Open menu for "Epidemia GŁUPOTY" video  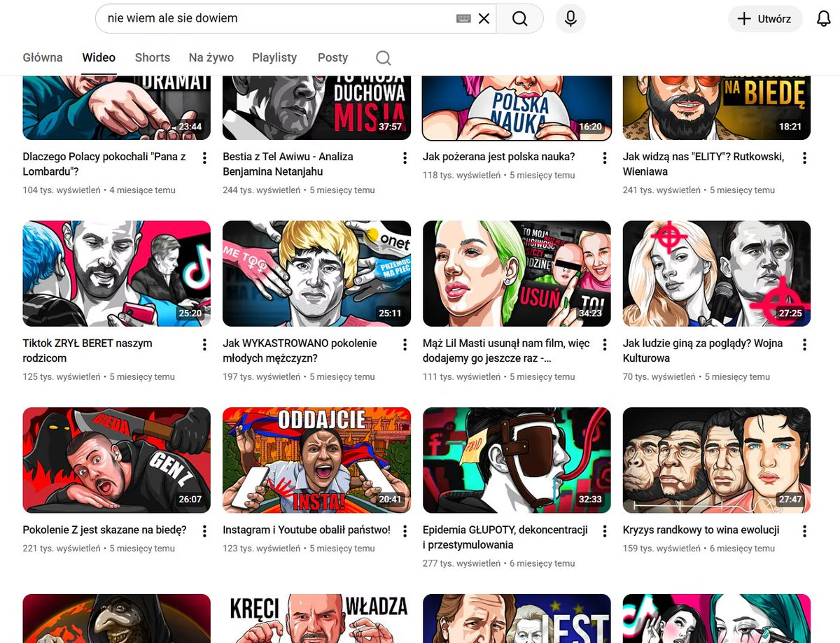click(x=605, y=532)
